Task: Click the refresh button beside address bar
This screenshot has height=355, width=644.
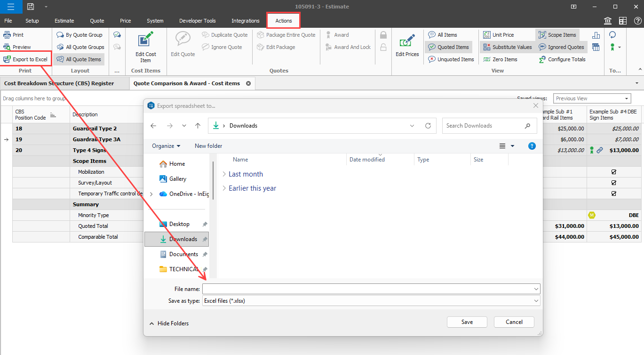Action: click(428, 126)
